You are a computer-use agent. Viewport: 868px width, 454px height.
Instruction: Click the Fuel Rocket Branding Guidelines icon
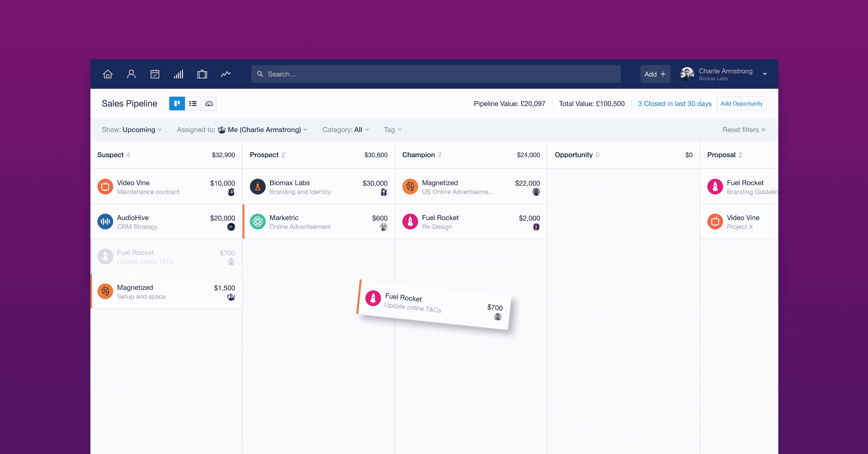pyautogui.click(x=715, y=187)
